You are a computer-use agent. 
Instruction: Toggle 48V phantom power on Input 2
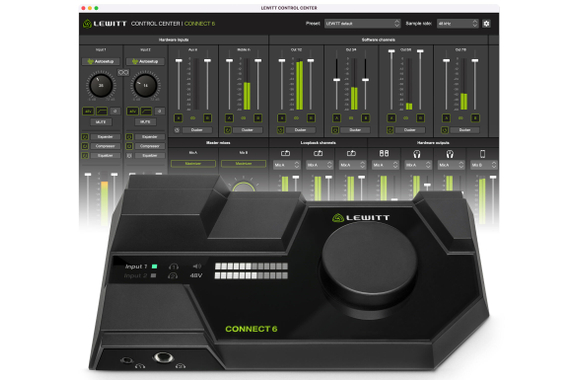[x=133, y=111]
